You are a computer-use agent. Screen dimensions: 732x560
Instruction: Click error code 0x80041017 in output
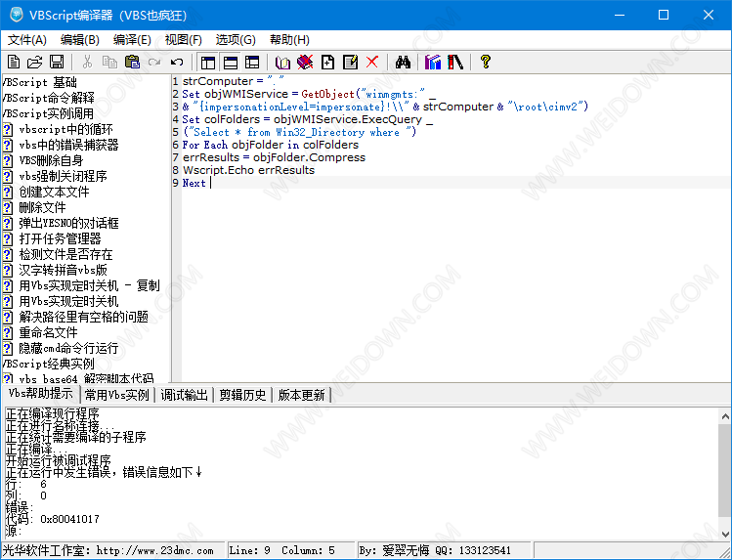click(69, 519)
